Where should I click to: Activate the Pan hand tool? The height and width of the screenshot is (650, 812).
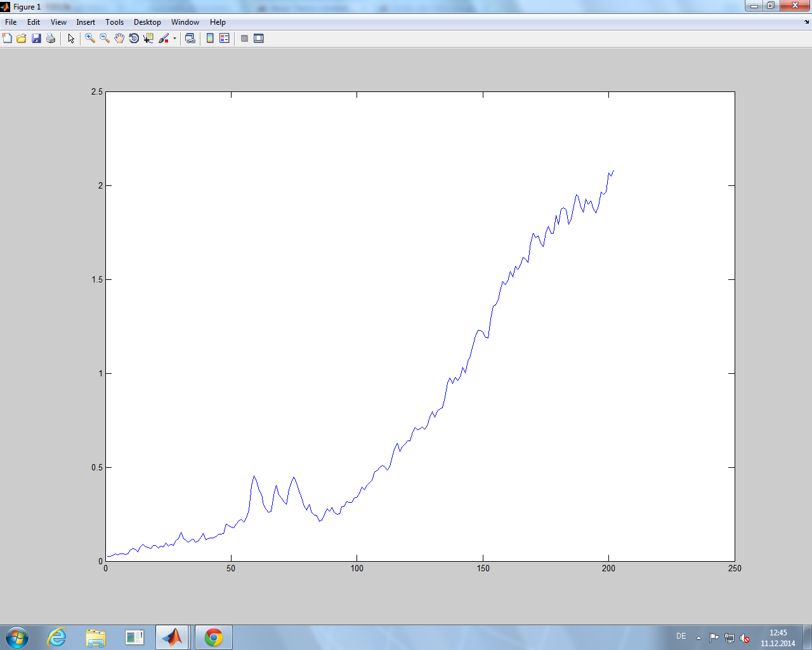[x=119, y=39]
